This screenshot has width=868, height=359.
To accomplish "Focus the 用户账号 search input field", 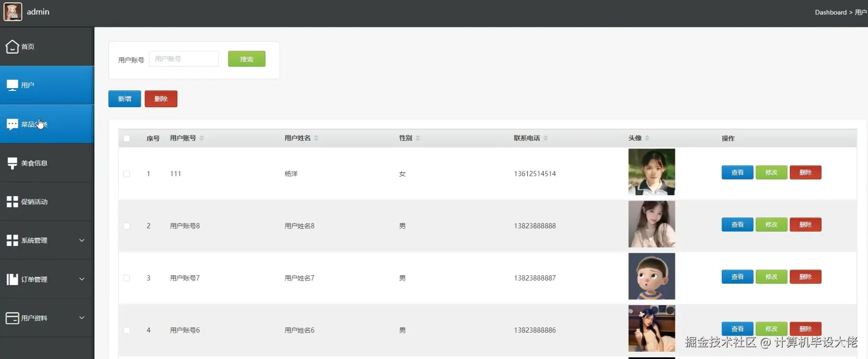I will pos(184,59).
